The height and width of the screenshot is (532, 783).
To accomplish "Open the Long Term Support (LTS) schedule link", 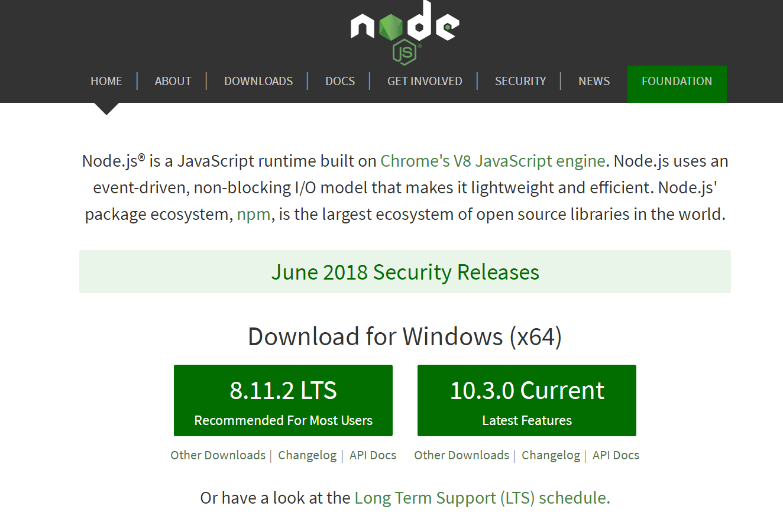I will click(x=482, y=498).
